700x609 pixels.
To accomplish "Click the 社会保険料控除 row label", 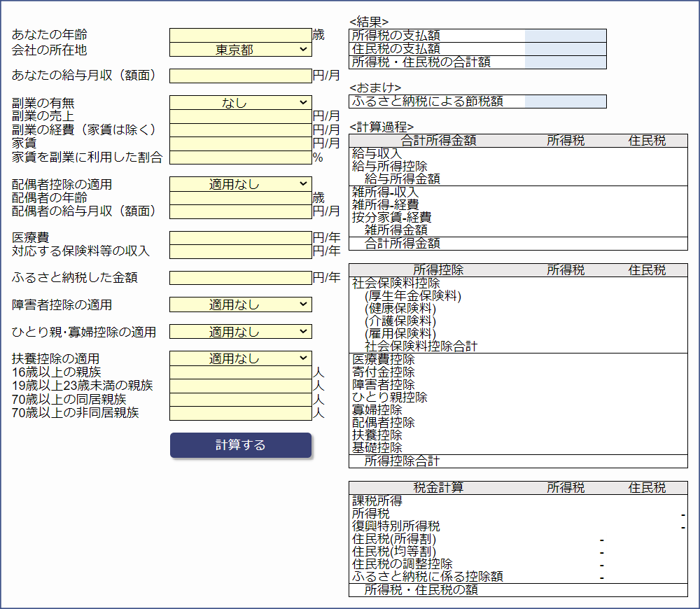I will pyautogui.click(x=396, y=283).
